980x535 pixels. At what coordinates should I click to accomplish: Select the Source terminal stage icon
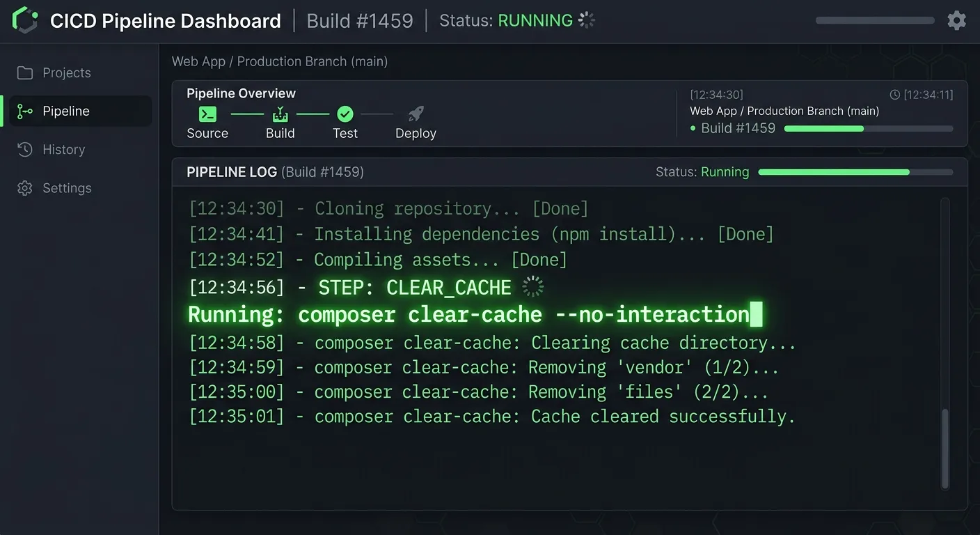point(207,114)
